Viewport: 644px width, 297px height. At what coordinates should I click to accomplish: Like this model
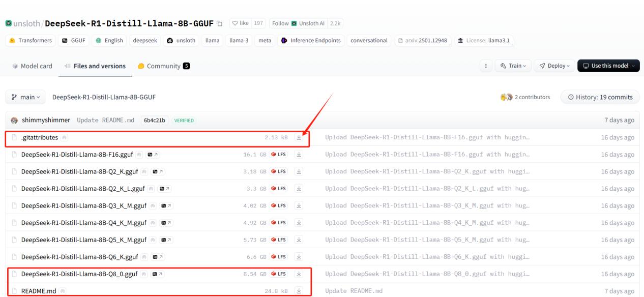pyautogui.click(x=241, y=23)
